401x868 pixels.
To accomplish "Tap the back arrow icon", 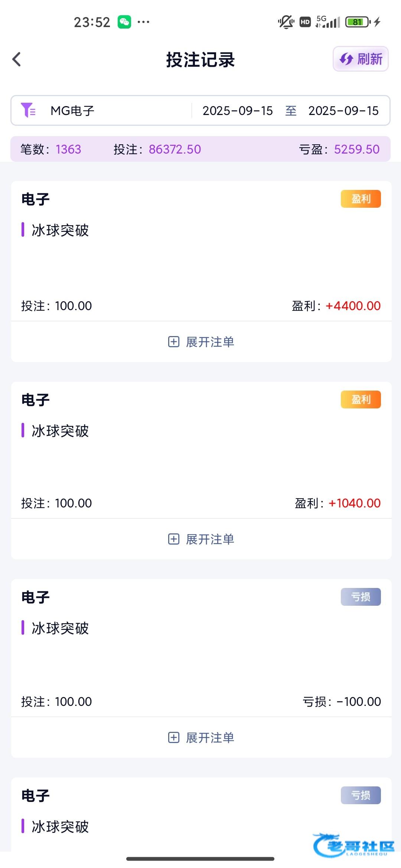I will tap(17, 59).
